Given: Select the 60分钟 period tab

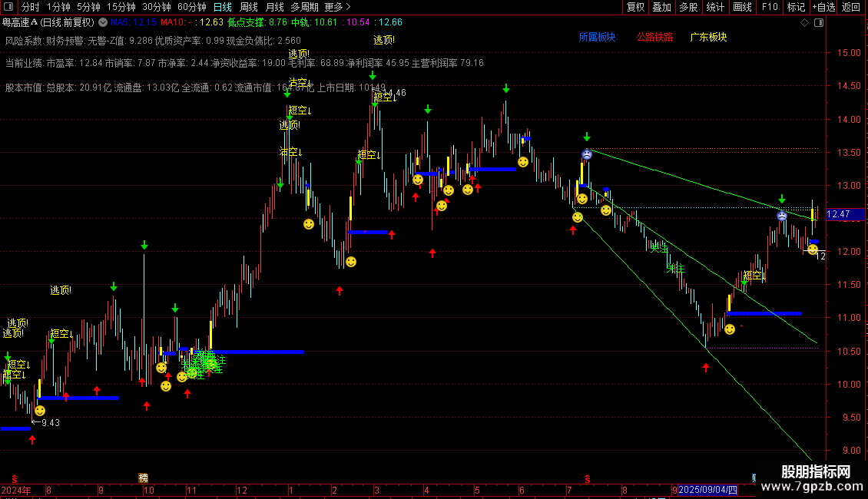Looking at the screenshot, I should point(192,7).
